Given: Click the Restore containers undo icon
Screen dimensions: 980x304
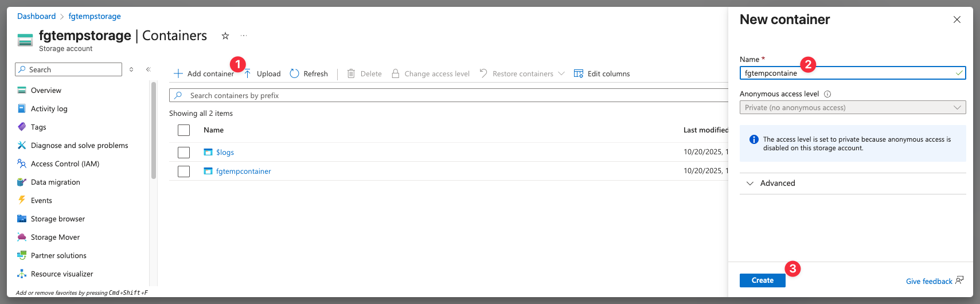Looking at the screenshot, I should click(x=483, y=73).
